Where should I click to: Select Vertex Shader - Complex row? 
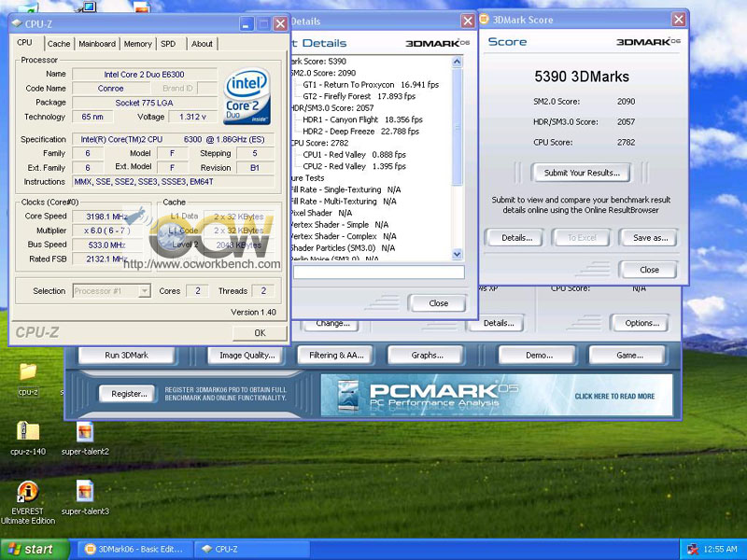(x=344, y=236)
